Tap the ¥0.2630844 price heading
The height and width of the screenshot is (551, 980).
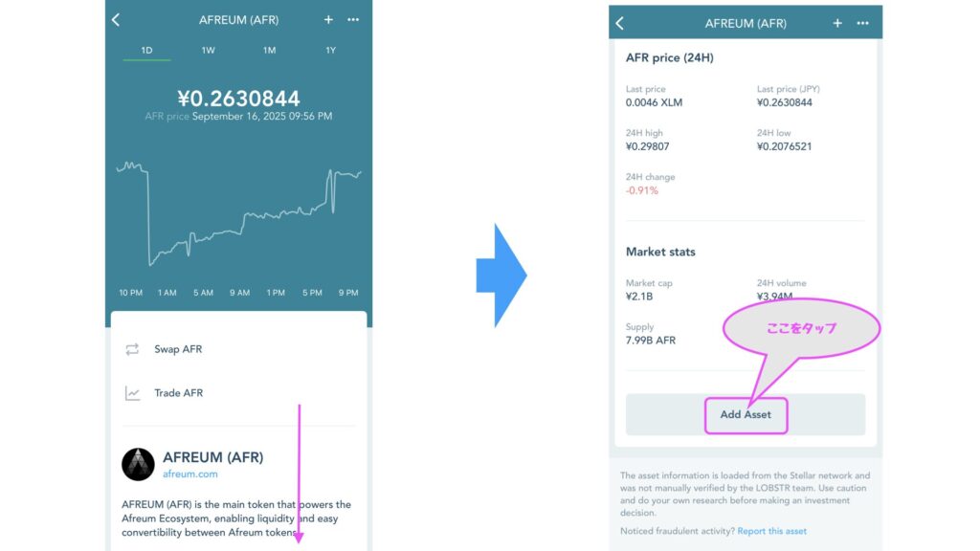click(238, 99)
